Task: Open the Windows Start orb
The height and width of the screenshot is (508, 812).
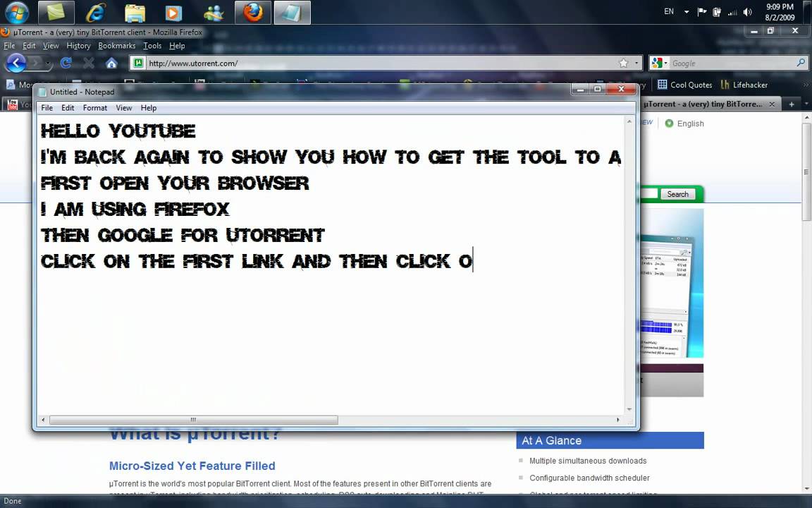Action: (17, 12)
